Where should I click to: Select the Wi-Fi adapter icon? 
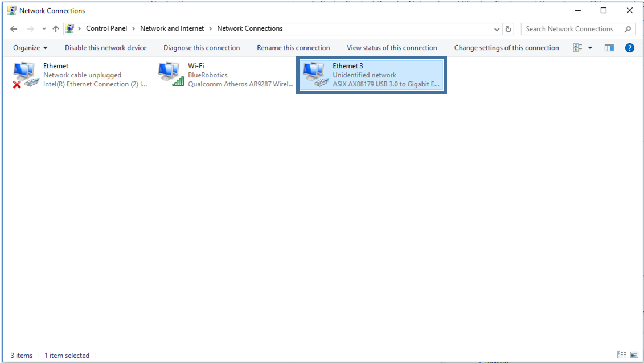pyautogui.click(x=171, y=74)
